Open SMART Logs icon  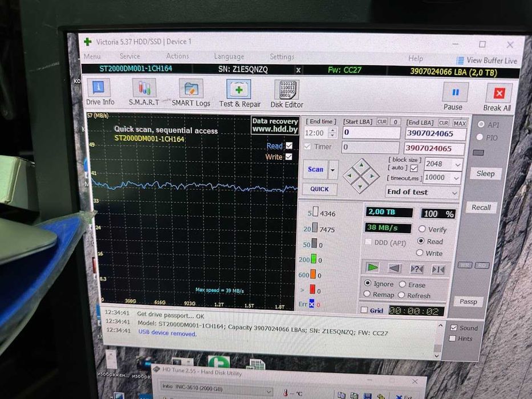[x=190, y=89]
